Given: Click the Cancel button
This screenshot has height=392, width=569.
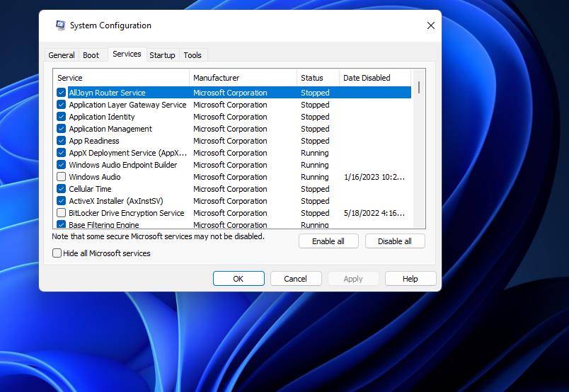Looking at the screenshot, I should tap(296, 278).
